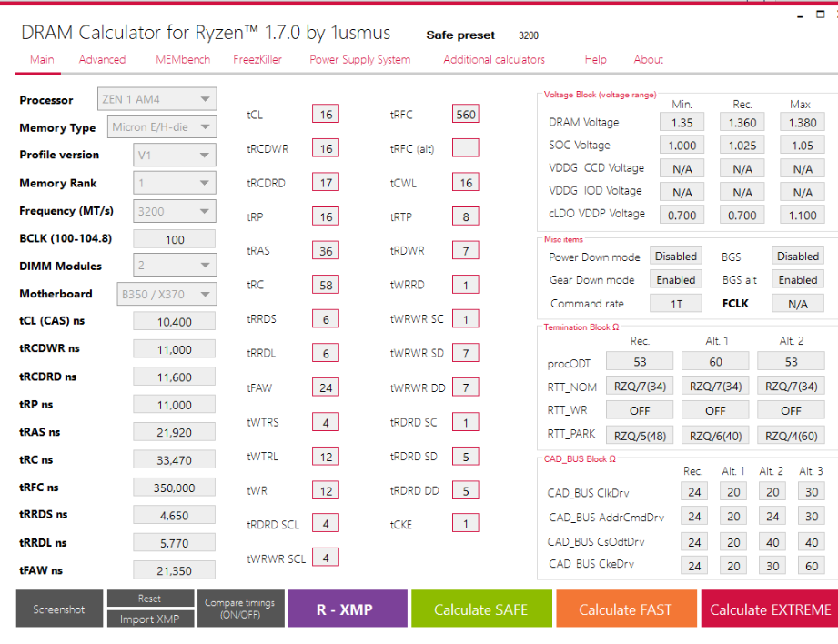Click the BGS Disabled field

pyautogui.click(x=797, y=256)
